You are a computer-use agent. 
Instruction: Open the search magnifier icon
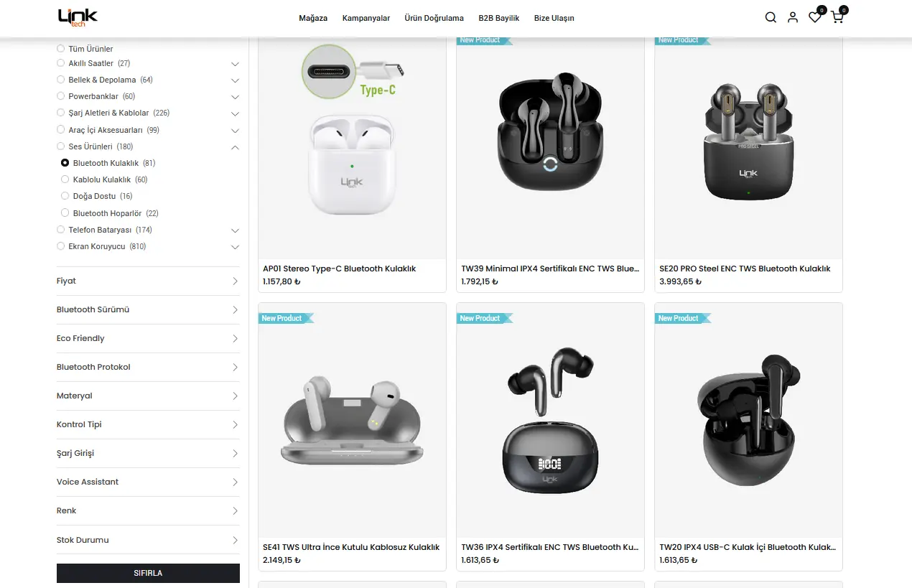tap(771, 17)
